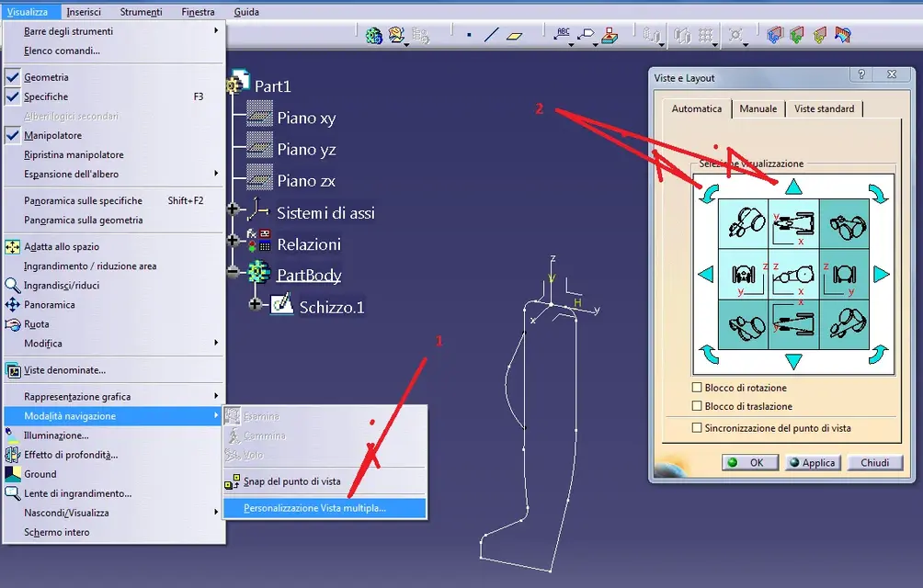Collapse the PartBody tree node

coord(234,272)
